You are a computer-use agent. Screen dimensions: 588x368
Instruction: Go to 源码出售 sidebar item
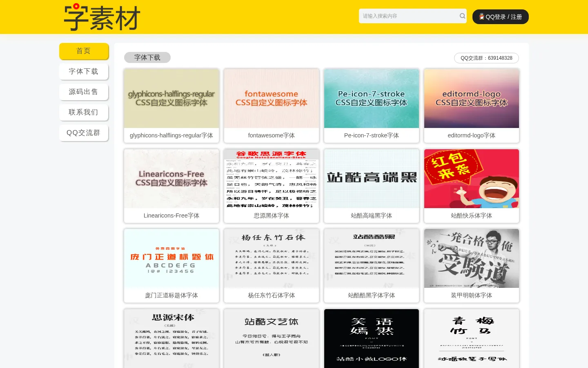tap(84, 92)
